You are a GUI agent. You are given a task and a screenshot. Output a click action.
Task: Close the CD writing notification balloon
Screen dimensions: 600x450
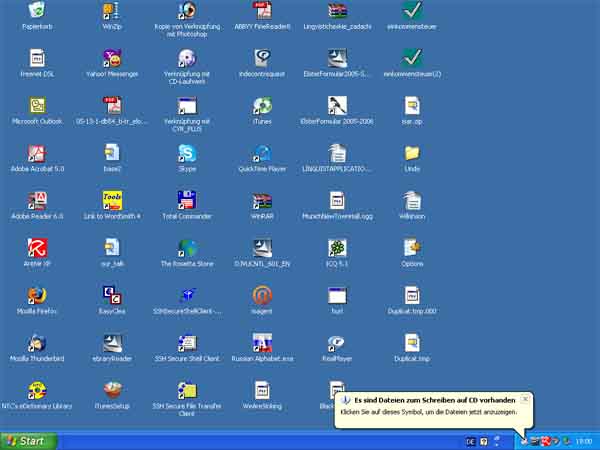[525, 399]
